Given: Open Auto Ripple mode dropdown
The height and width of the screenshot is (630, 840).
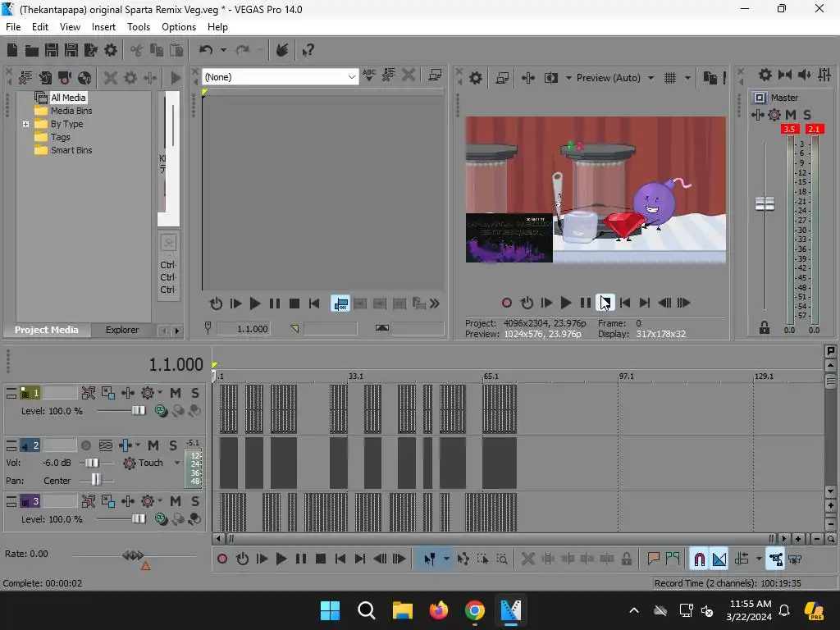Looking at the screenshot, I should (x=759, y=559).
